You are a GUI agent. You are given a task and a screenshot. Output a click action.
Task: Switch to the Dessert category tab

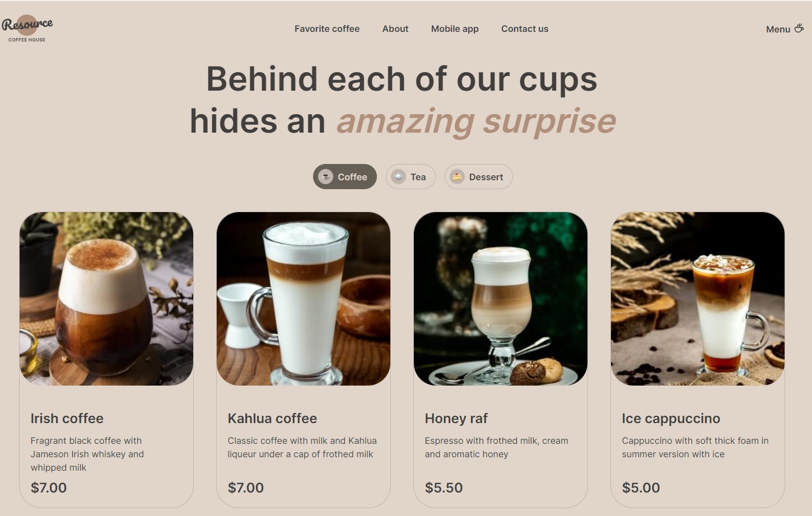[479, 177]
